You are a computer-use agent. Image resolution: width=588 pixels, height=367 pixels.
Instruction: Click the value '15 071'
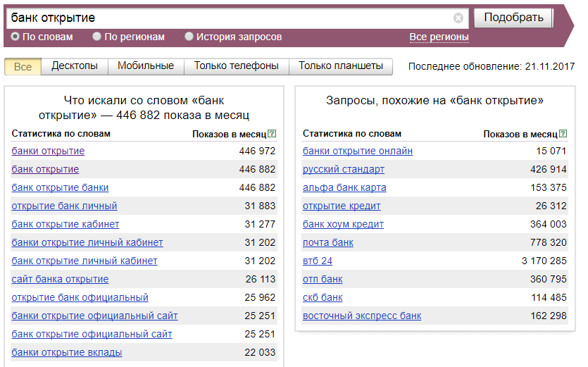point(551,151)
